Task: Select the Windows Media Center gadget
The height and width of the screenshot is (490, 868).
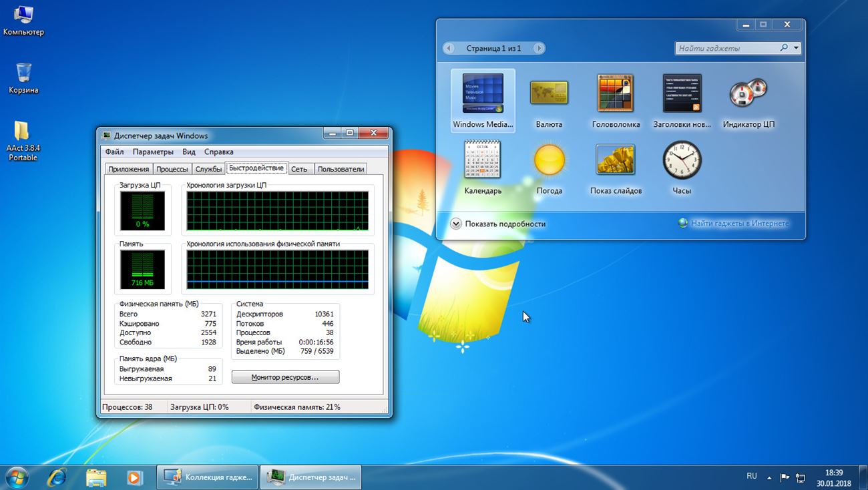Action: [x=483, y=94]
